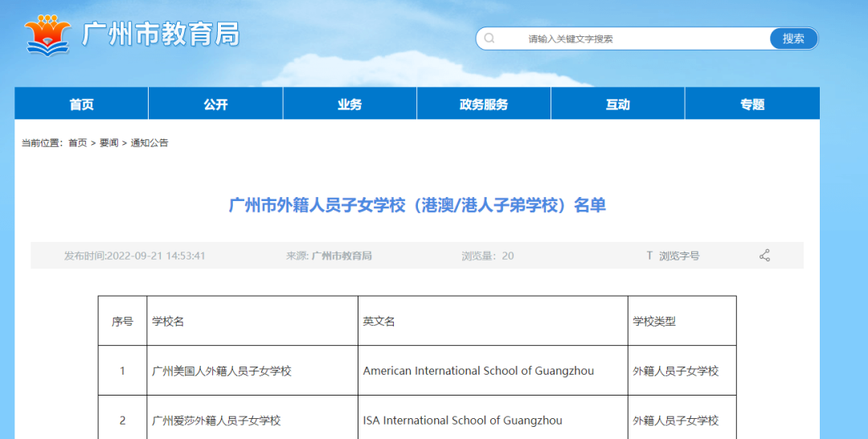Open the 互动 navigation tab
Viewport: 868px width, 439px height.
coord(618,104)
